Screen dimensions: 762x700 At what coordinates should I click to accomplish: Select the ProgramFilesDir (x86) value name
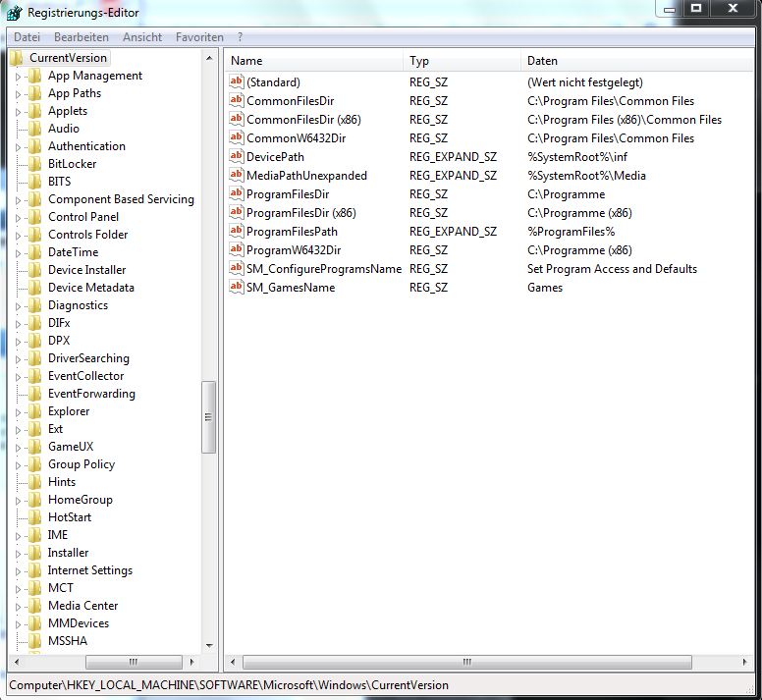click(x=301, y=213)
